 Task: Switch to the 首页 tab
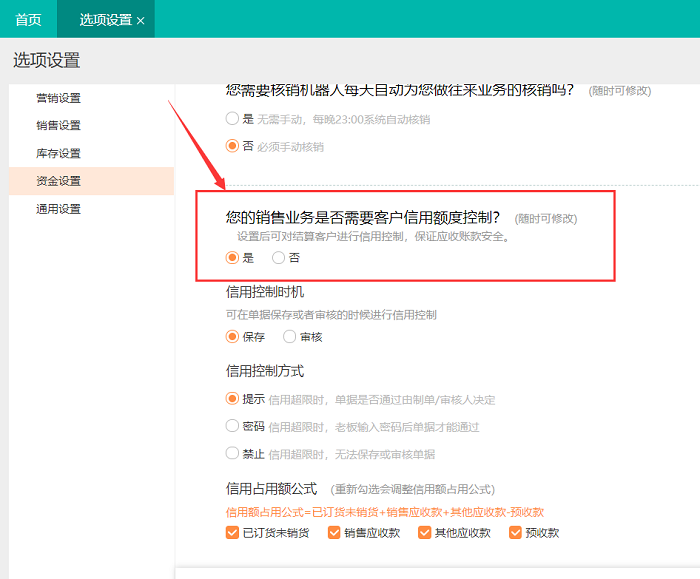[28, 19]
